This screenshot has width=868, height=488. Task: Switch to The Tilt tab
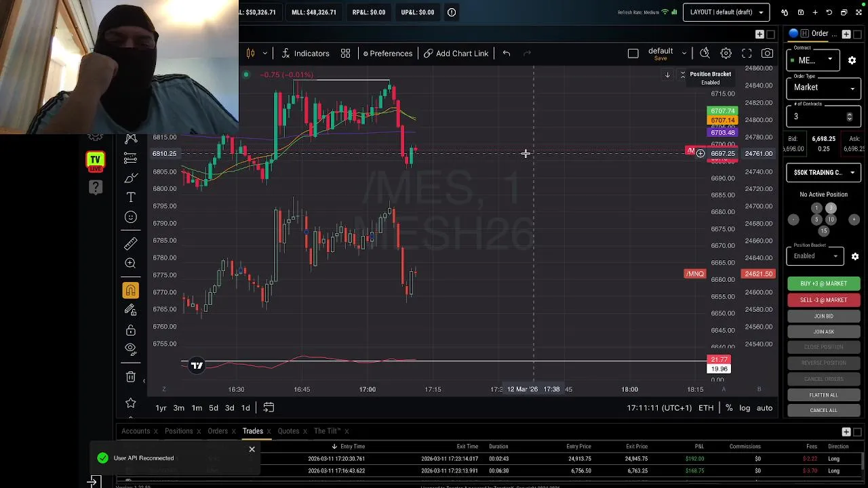(327, 431)
